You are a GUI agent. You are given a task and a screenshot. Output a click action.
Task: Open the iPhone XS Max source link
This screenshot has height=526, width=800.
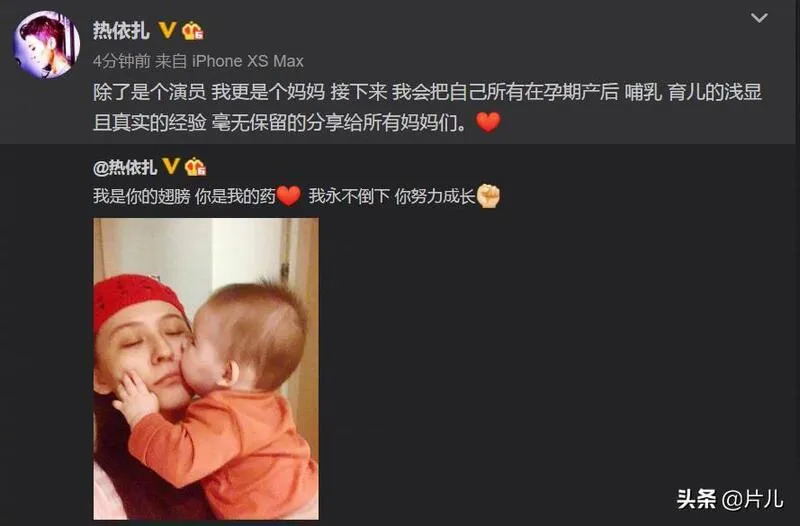247,61
